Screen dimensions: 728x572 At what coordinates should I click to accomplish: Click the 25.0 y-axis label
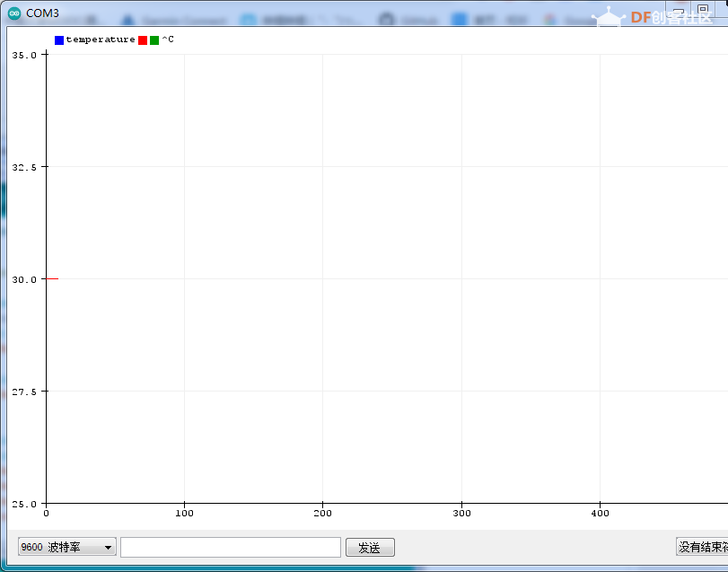[x=24, y=505]
